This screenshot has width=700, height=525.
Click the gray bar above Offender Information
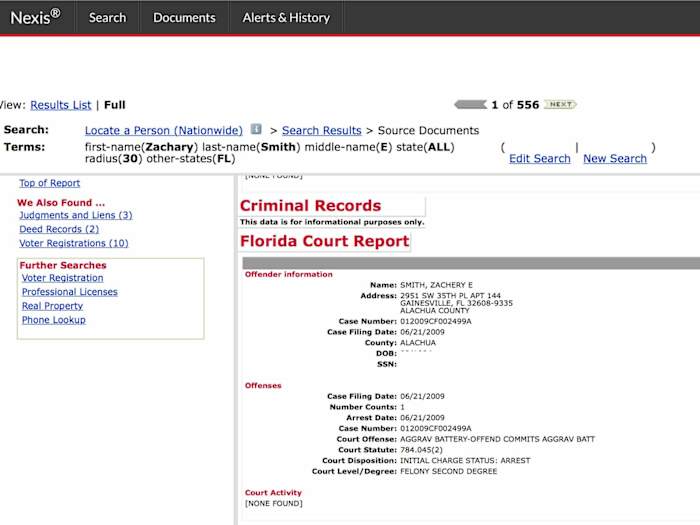click(x=471, y=263)
